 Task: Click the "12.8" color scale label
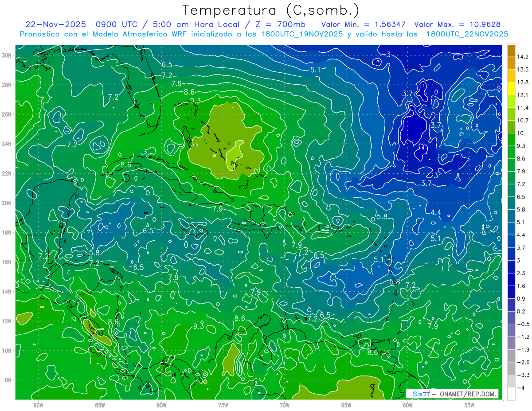click(x=523, y=82)
